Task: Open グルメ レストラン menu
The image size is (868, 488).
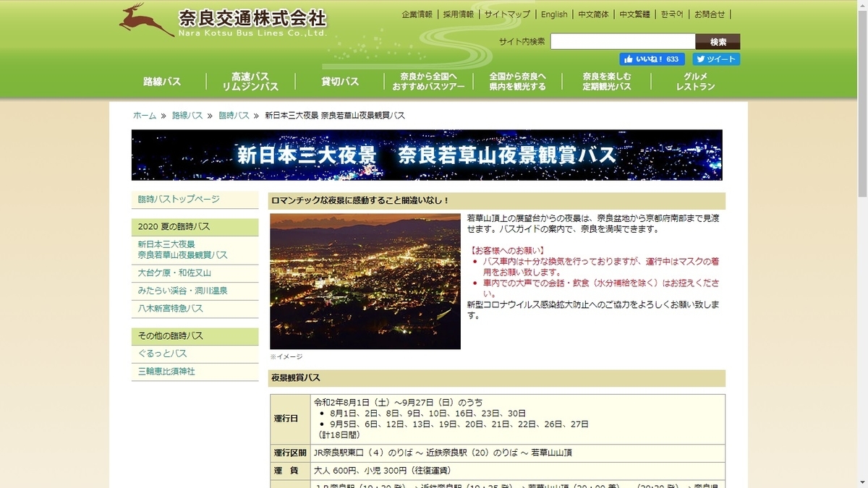Action: click(x=696, y=82)
